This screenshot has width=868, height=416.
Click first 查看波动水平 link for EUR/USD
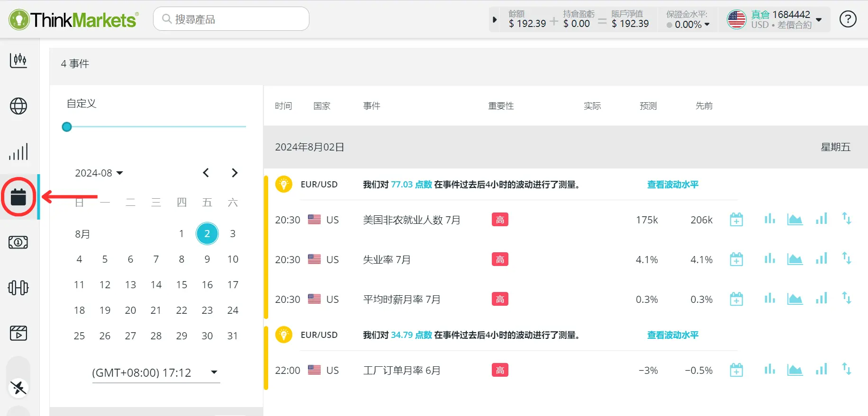(x=672, y=185)
